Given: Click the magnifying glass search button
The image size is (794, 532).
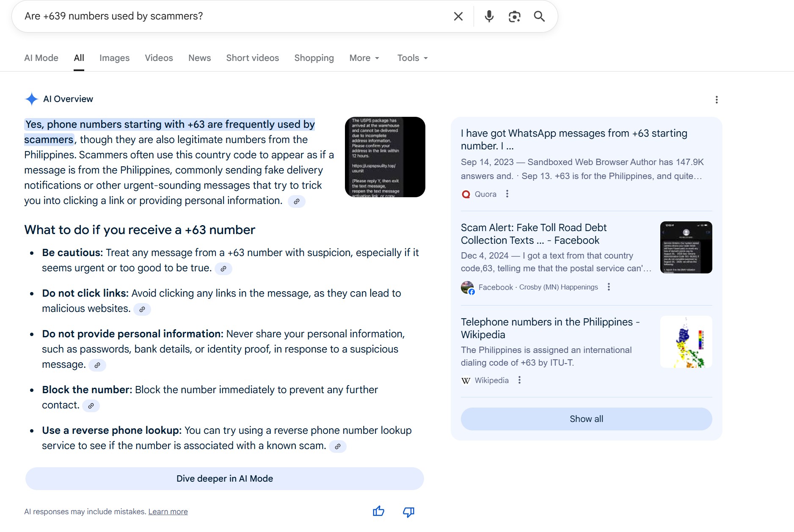Looking at the screenshot, I should 539,17.
